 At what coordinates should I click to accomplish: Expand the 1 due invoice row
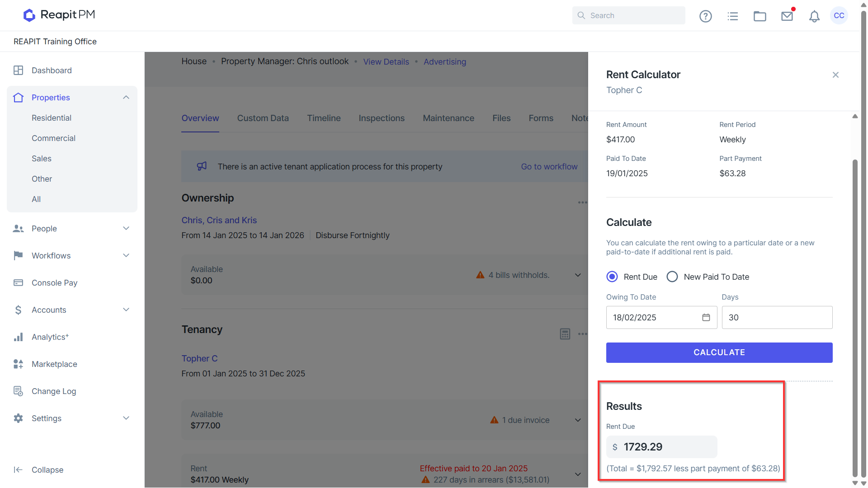pos(578,420)
